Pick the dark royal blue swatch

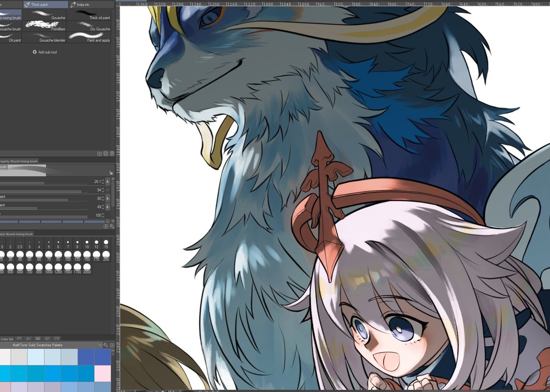pos(86,357)
